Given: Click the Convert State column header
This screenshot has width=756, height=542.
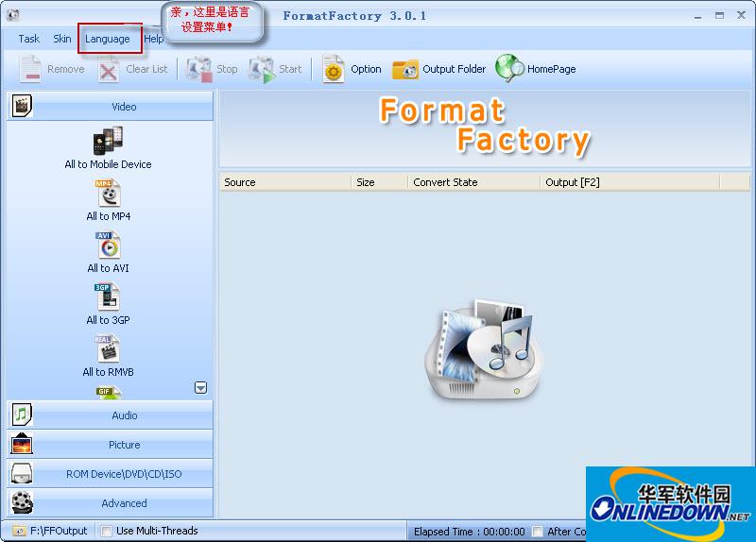Looking at the screenshot, I should pyautogui.click(x=474, y=182).
